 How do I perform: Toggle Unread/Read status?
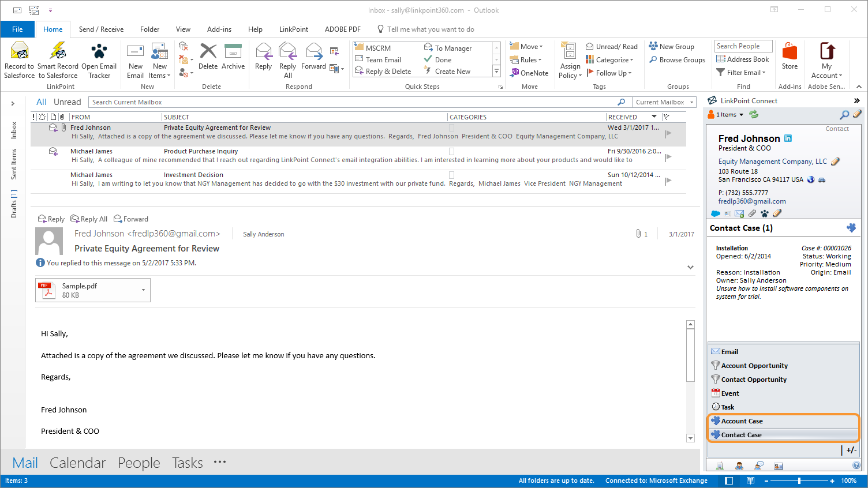[x=612, y=46]
